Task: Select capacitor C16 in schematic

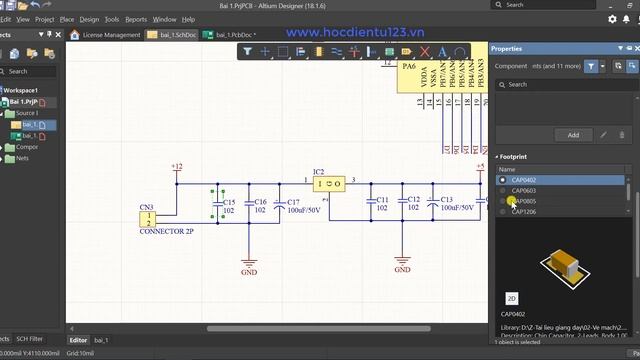Action: point(249,204)
